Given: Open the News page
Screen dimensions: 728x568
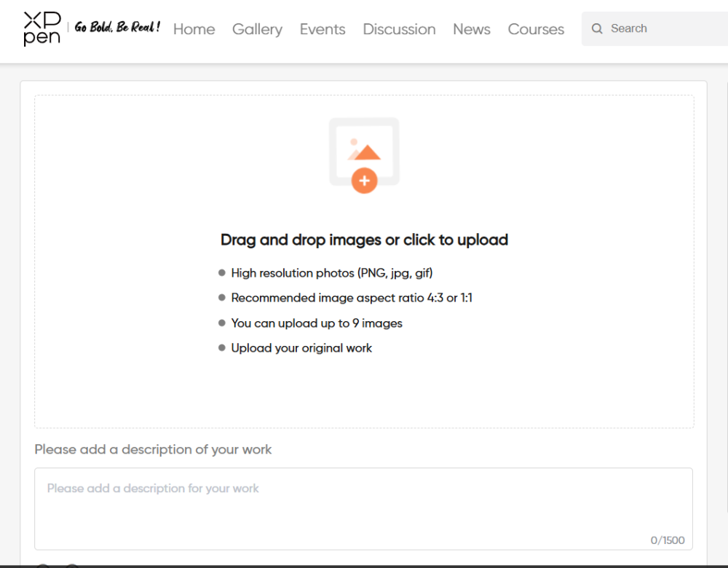Looking at the screenshot, I should point(472,29).
